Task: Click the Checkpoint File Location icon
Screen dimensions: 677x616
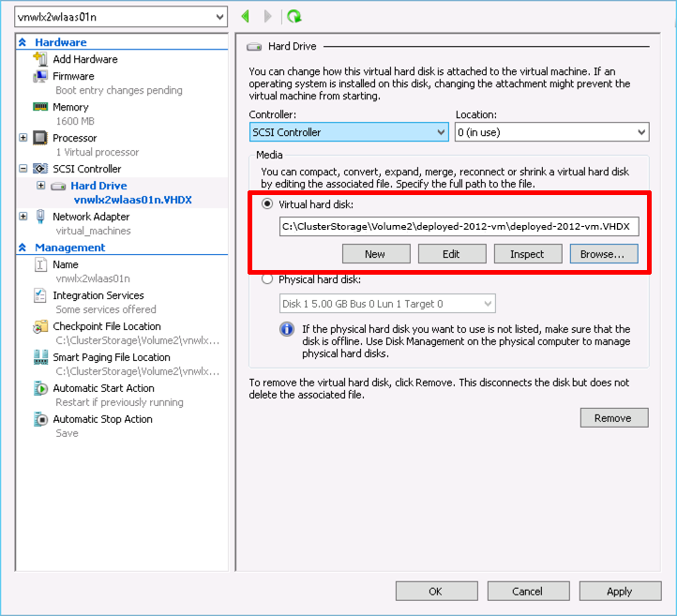Action: (40, 326)
